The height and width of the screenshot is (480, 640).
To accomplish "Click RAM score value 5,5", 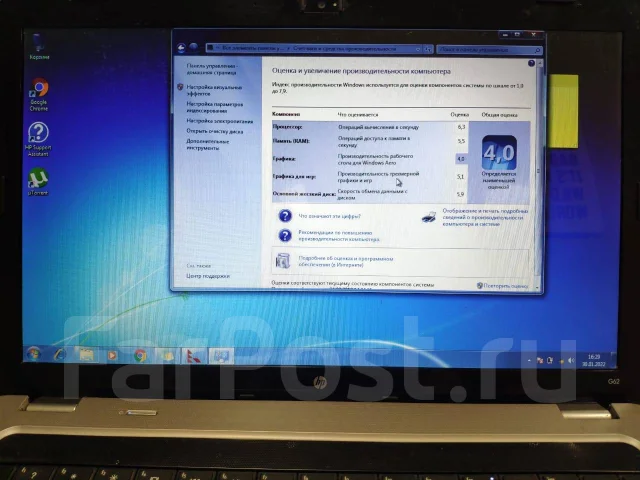I will [x=461, y=141].
